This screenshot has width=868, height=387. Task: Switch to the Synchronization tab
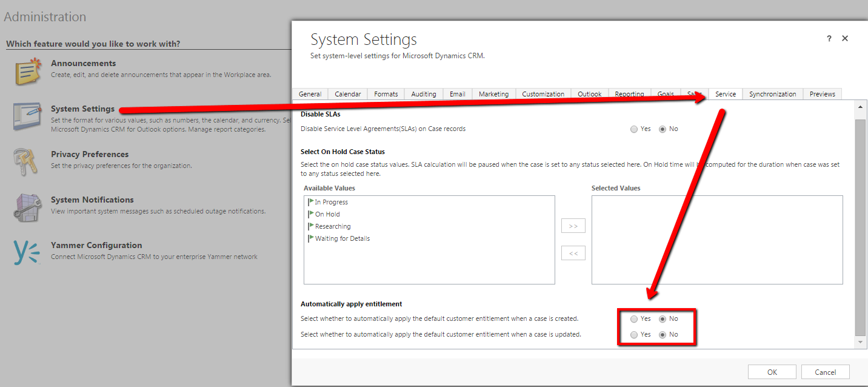772,94
